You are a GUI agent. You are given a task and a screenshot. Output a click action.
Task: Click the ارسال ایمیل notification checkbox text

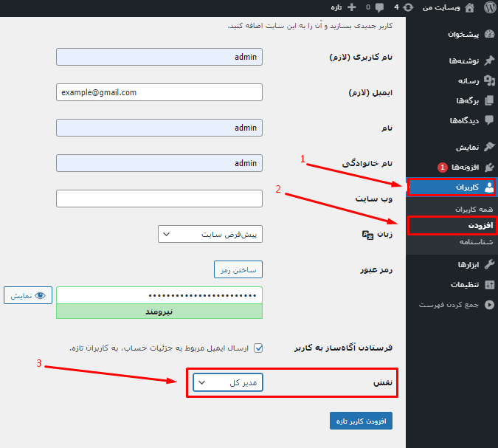(159, 348)
